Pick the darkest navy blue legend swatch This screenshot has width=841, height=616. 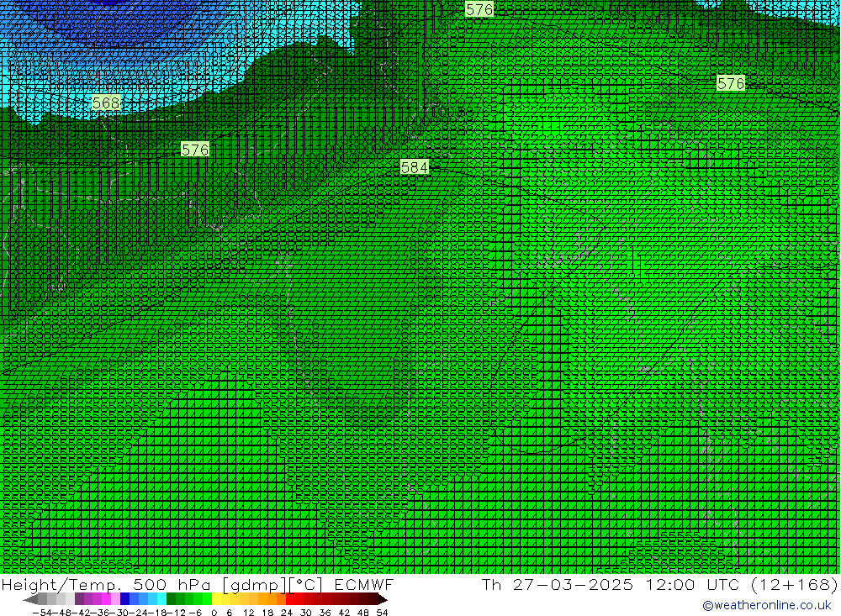125,599
